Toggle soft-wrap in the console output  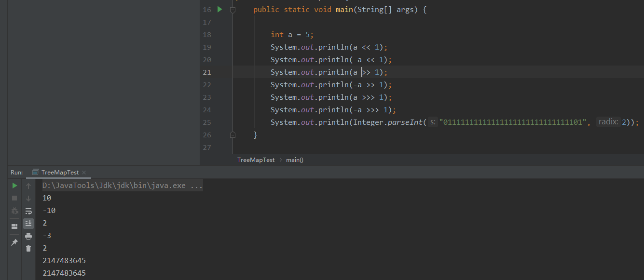click(28, 211)
